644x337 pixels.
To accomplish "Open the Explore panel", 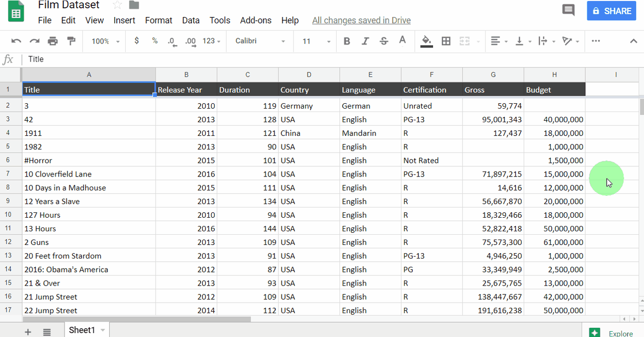I will click(x=612, y=333).
